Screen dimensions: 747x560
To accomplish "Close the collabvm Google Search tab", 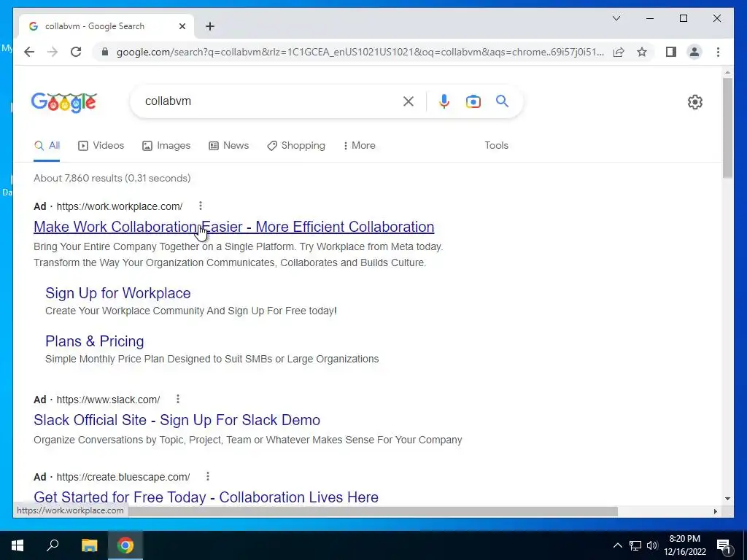I will tap(182, 26).
